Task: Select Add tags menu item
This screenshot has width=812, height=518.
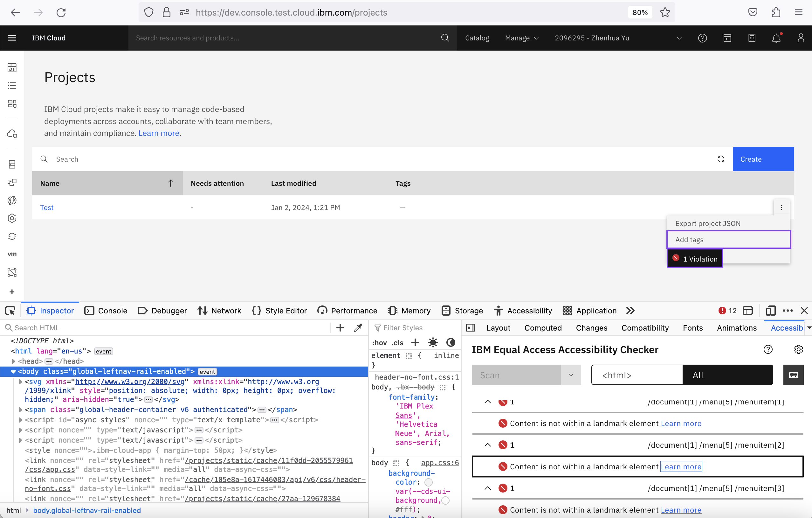Action: tap(729, 240)
